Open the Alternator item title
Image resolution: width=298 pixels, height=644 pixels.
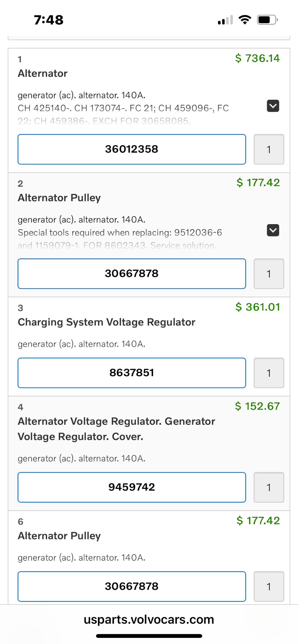click(x=43, y=73)
